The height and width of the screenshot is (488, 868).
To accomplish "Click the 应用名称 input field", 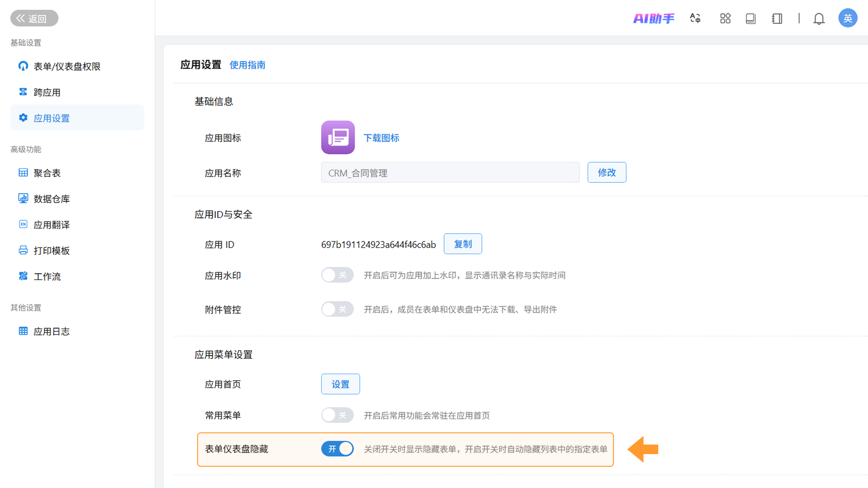I will click(x=450, y=173).
